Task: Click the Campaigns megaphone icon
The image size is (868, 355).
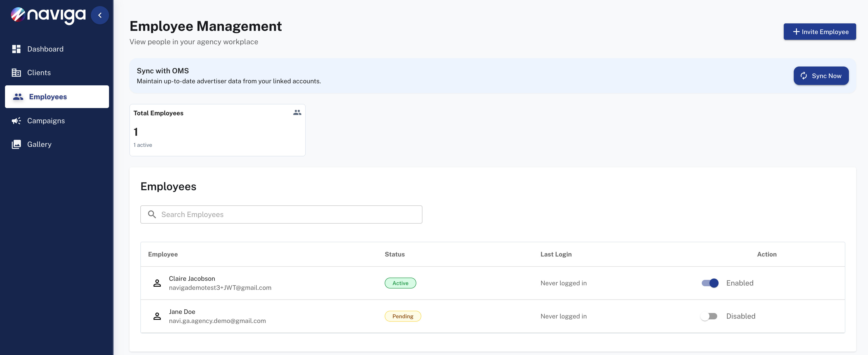Action: [16, 121]
